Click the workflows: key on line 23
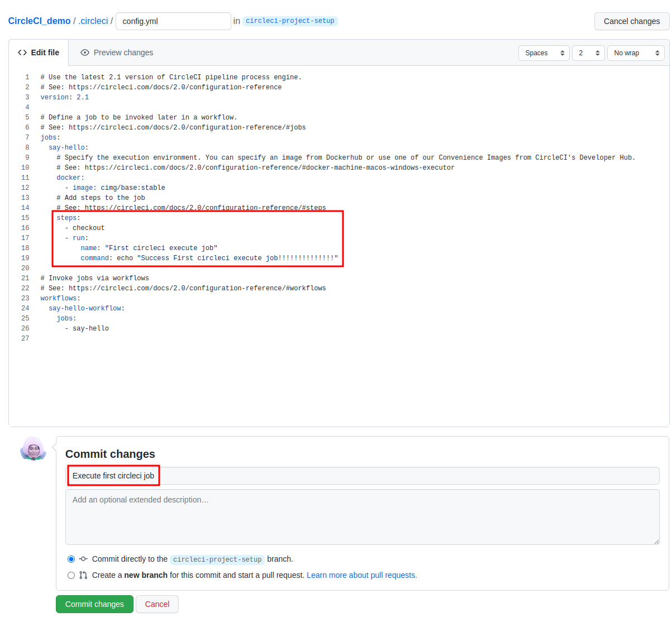The width and height of the screenshot is (672, 627). pyautogui.click(x=60, y=298)
